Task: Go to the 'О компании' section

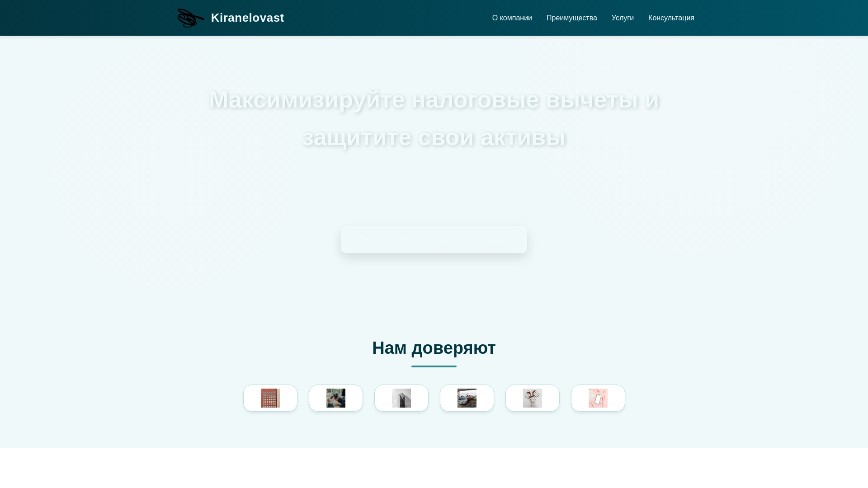Action: point(512,18)
